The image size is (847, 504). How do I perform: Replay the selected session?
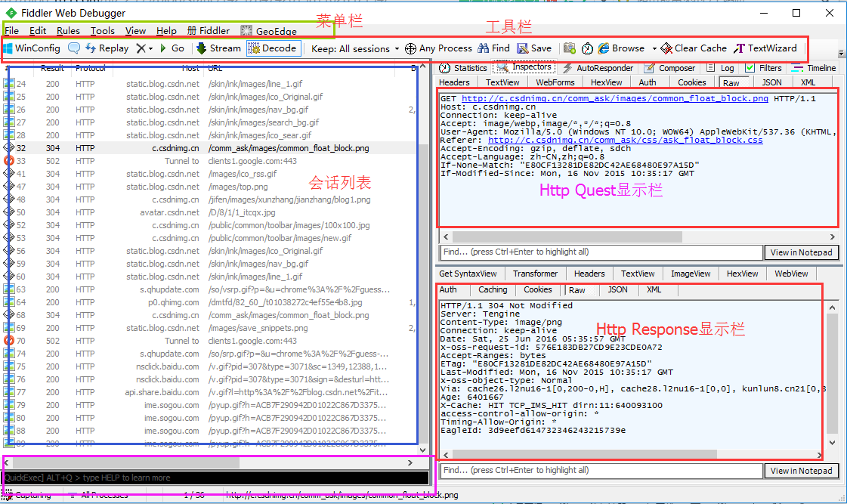(x=107, y=48)
